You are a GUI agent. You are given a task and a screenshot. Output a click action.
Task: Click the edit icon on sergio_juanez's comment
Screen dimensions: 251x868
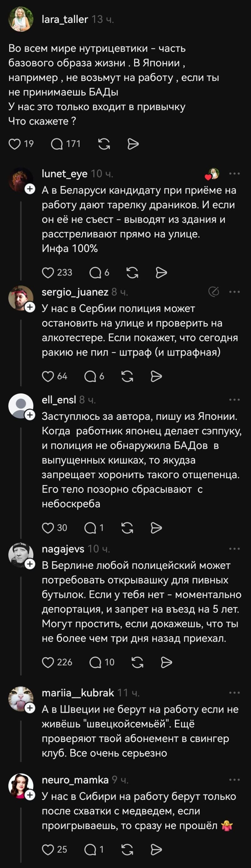(x=214, y=292)
